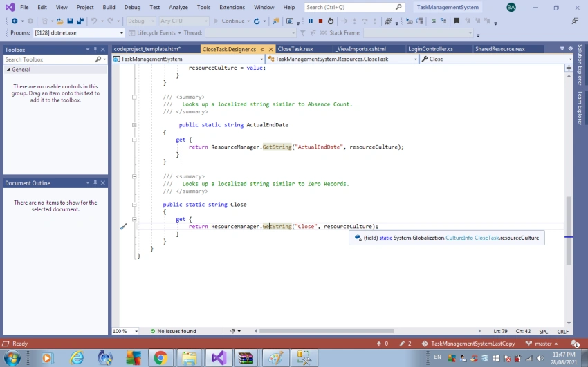The height and width of the screenshot is (367, 588).
Task: Click the Toolbox search magnifier icon
Action: pyautogui.click(x=98, y=59)
